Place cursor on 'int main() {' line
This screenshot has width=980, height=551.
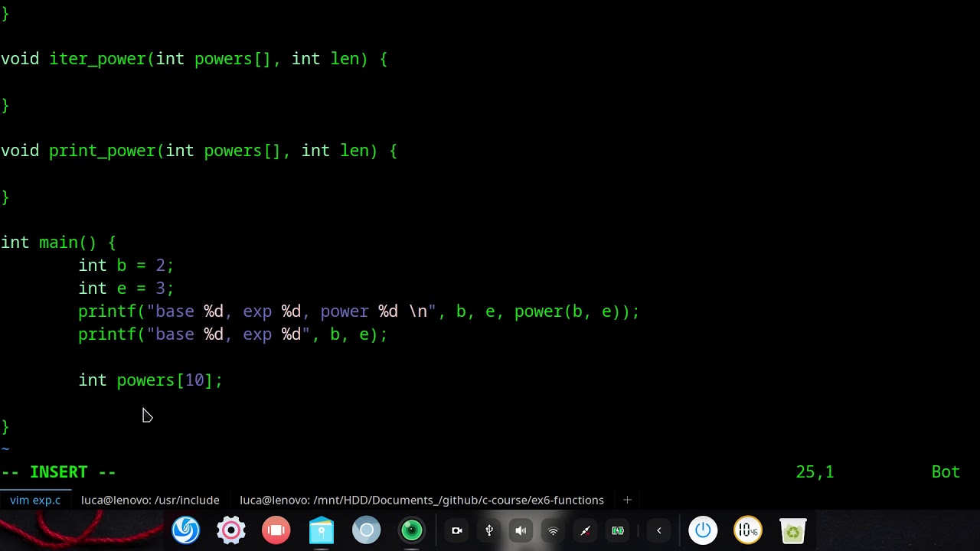click(x=58, y=243)
